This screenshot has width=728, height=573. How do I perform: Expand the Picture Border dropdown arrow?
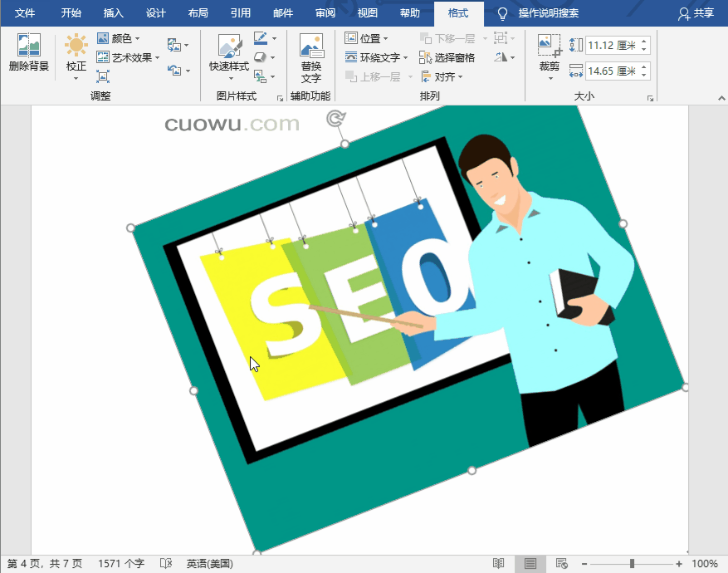275,38
